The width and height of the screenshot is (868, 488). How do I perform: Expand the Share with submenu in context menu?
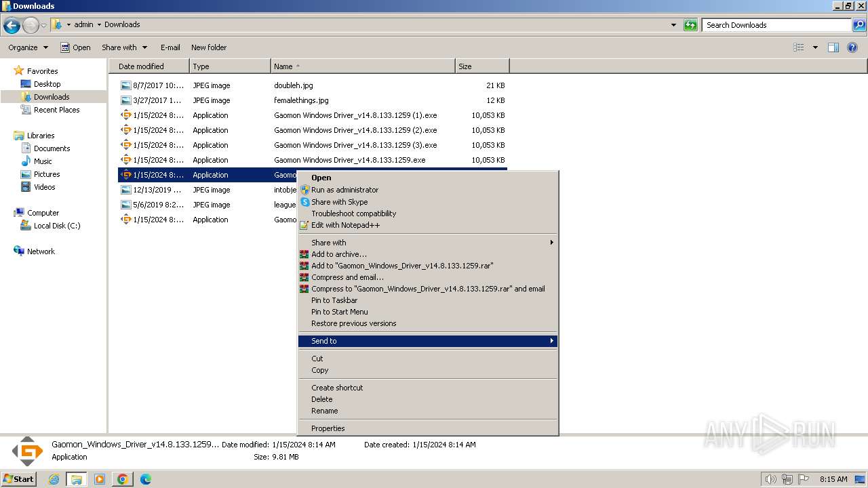(427, 243)
